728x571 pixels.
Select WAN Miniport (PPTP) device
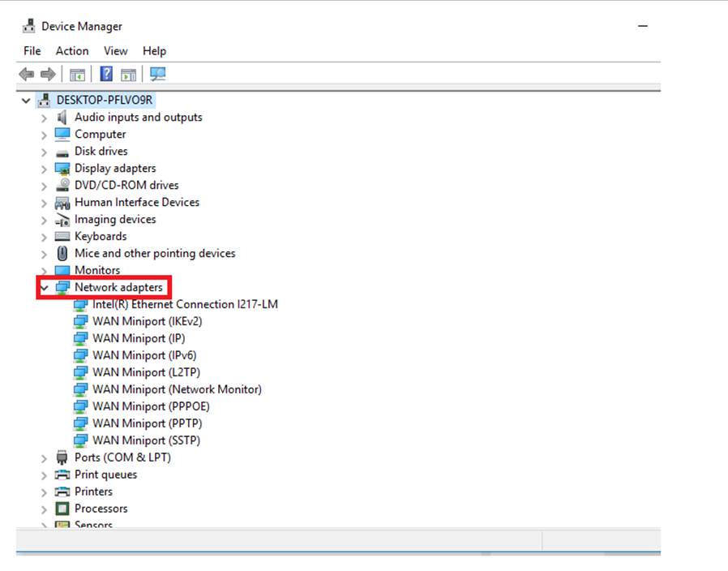(x=147, y=423)
